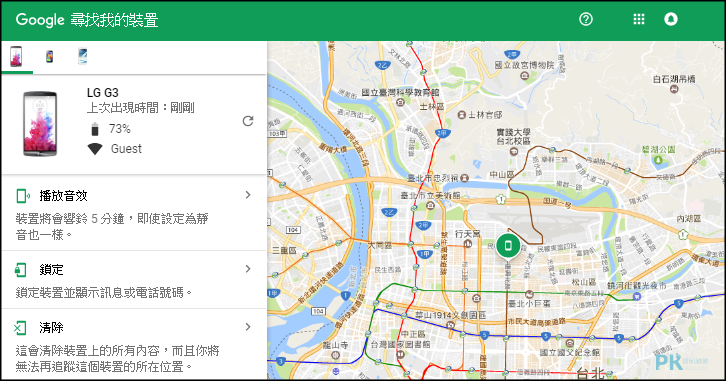
Task: Click the LG G3 device name
Action: [x=103, y=93]
